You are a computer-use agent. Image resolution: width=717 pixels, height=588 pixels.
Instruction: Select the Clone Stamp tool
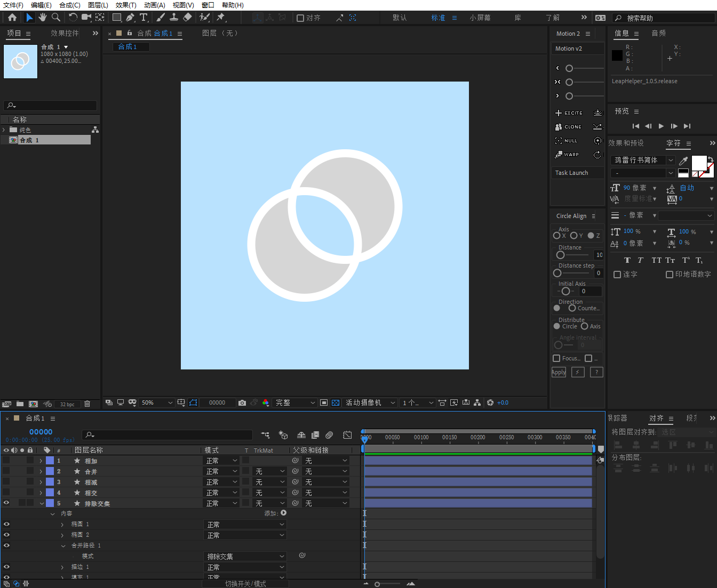click(174, 18)
